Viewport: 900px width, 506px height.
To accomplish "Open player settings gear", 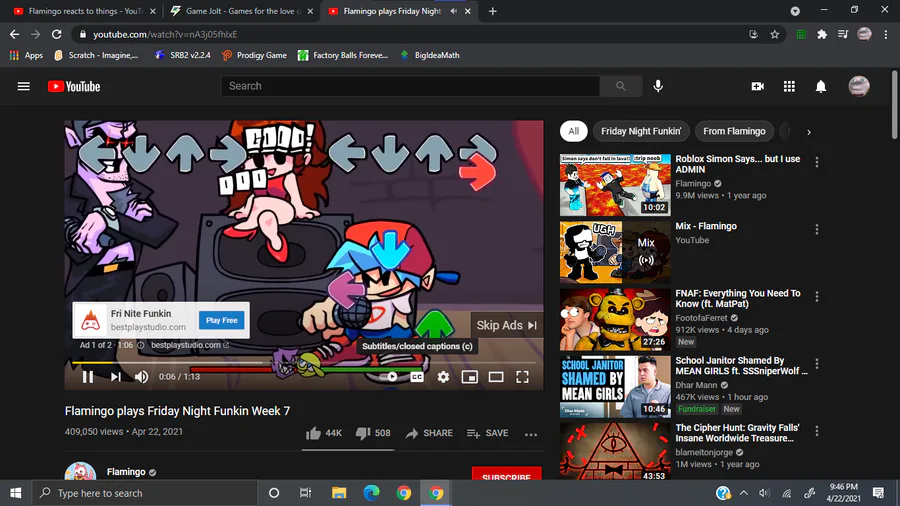I will [443, 377].
